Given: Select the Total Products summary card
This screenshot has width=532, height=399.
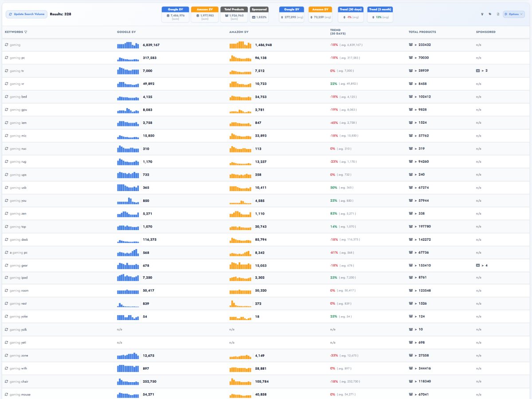Looking at the screenshot, I should [x=234, y=14].
